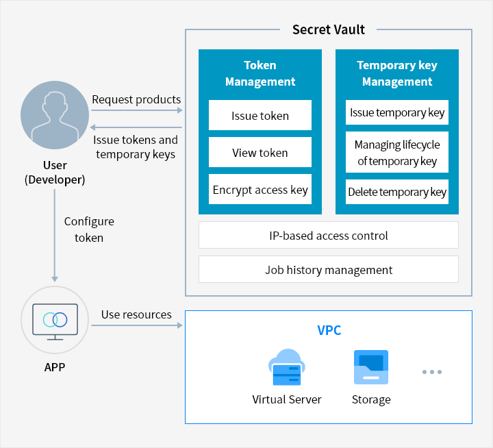Image resolution: width=493 pixels, height=448 pixels.
Task: Click the User (Developer) avatar icon
Action: 55,115
